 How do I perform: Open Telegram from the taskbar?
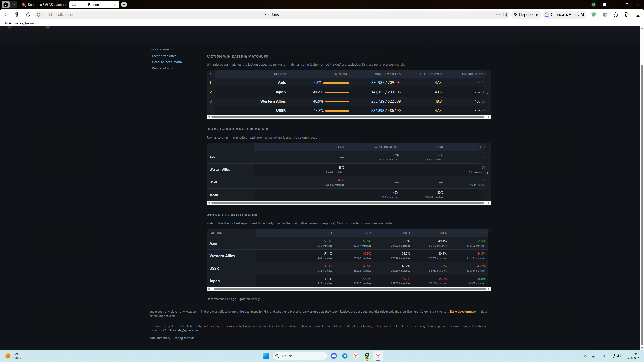coord(345,356)
